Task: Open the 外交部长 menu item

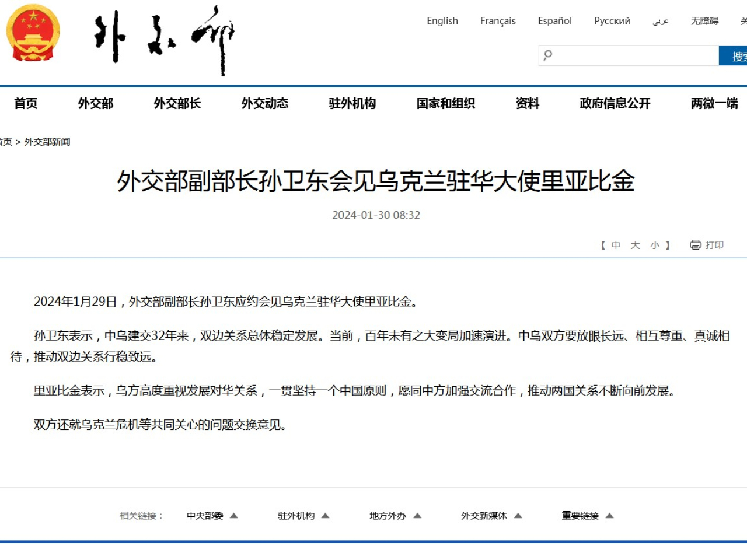Action: [x=177, y=104]
